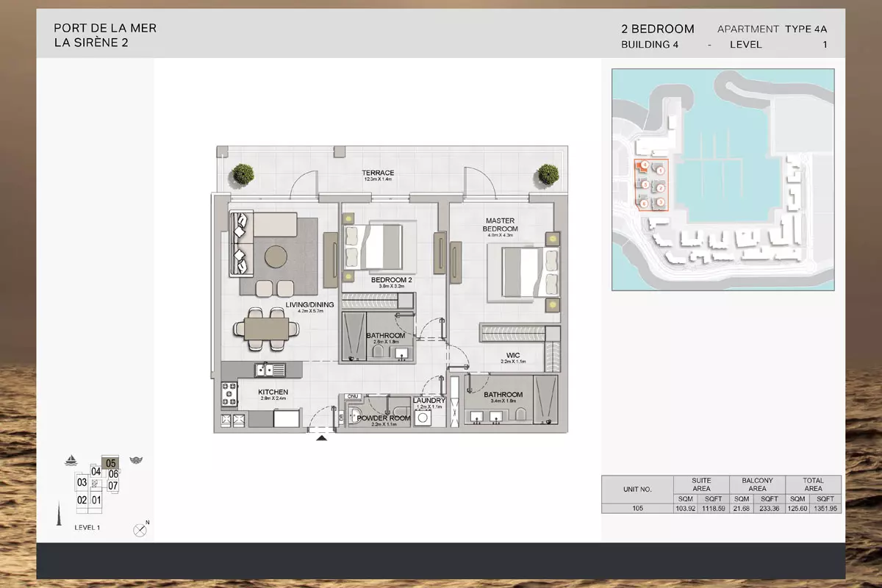Click building marker 2 on the site map
The height and width of the screenshot is (588, 882).
click(660, 187)
